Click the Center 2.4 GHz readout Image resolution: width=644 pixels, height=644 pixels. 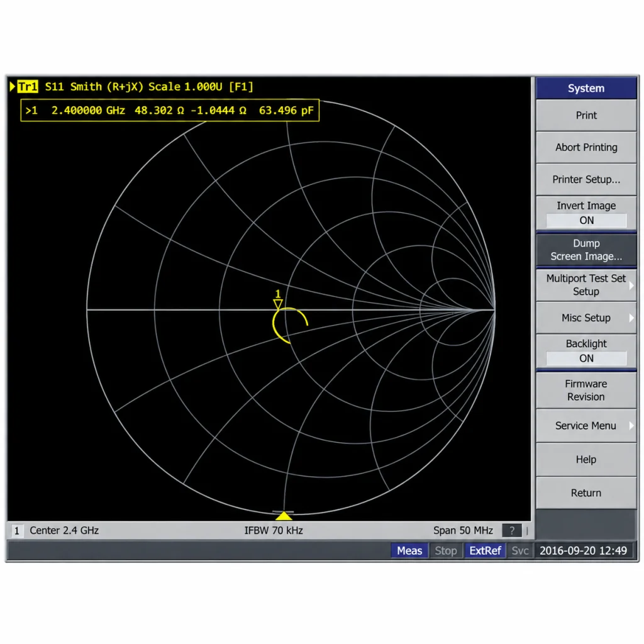(64, 531)
